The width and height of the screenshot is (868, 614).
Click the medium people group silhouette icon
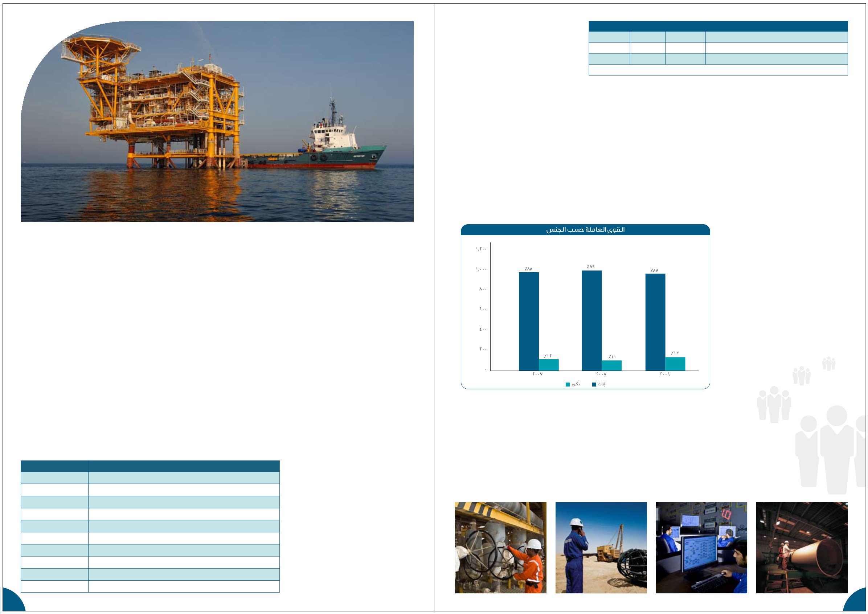(774, 404)
